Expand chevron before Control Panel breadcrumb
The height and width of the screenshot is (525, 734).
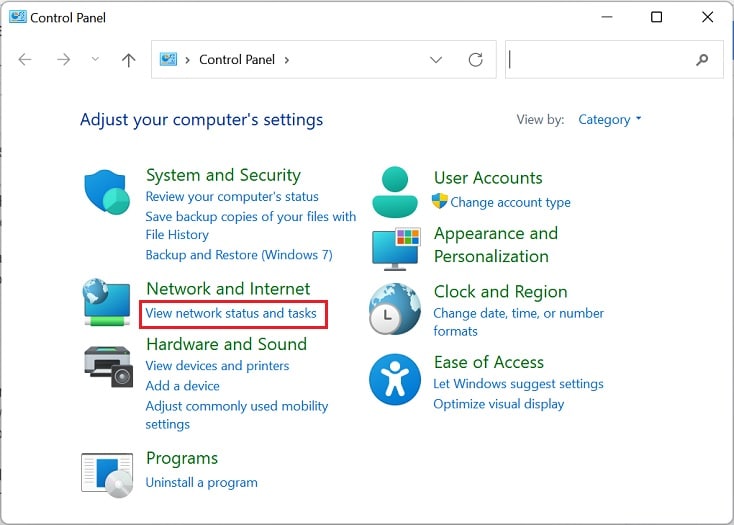click(x=187, y=60)
